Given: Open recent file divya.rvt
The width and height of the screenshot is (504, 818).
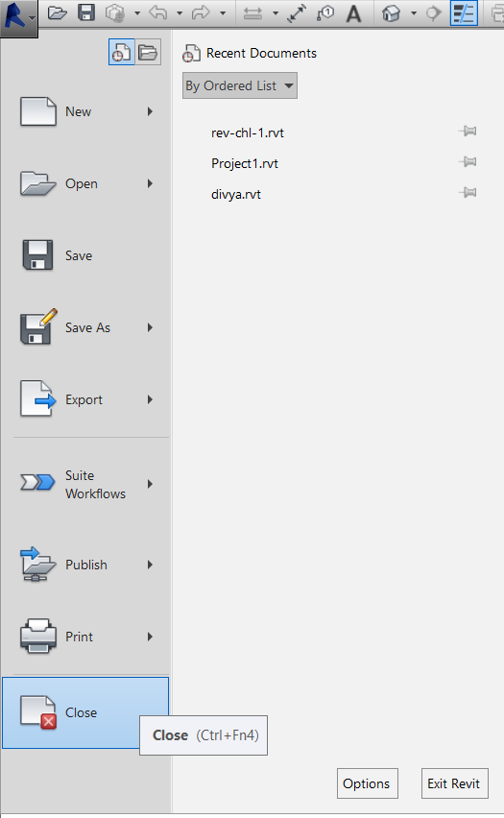Looking at the screenshot, I should click(236, 195).
